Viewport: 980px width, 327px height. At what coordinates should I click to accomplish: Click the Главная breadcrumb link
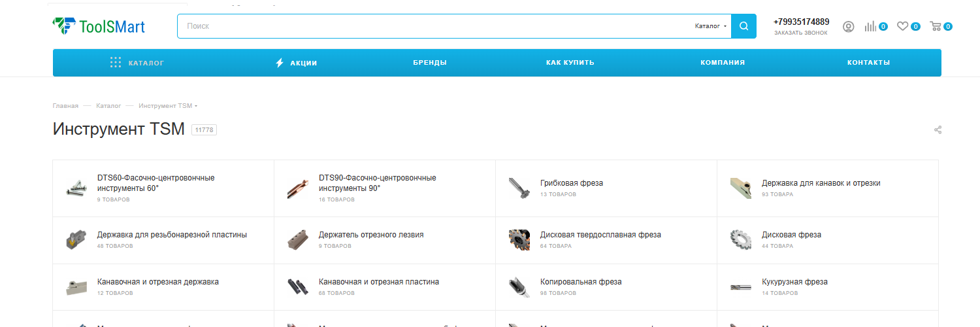pyautogui.click(x=65, y=105)
